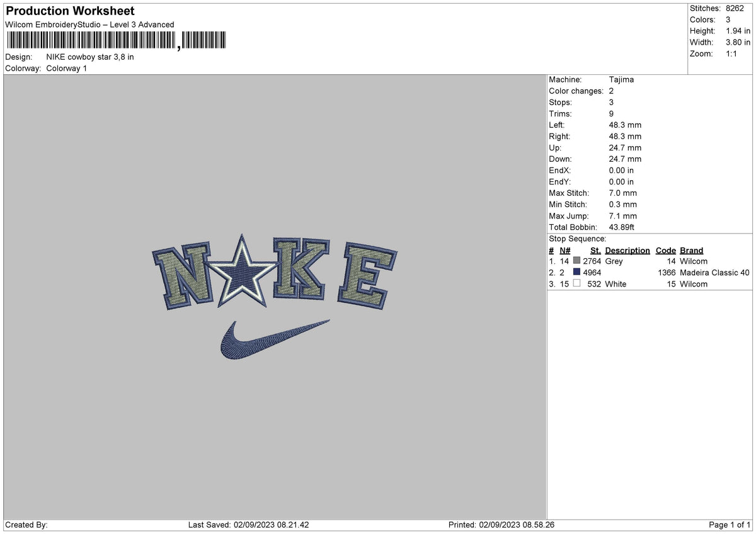This screenshot has height=534, width=756.
Task: Click the White thread color swatch
Action: (x=576, y=284)
